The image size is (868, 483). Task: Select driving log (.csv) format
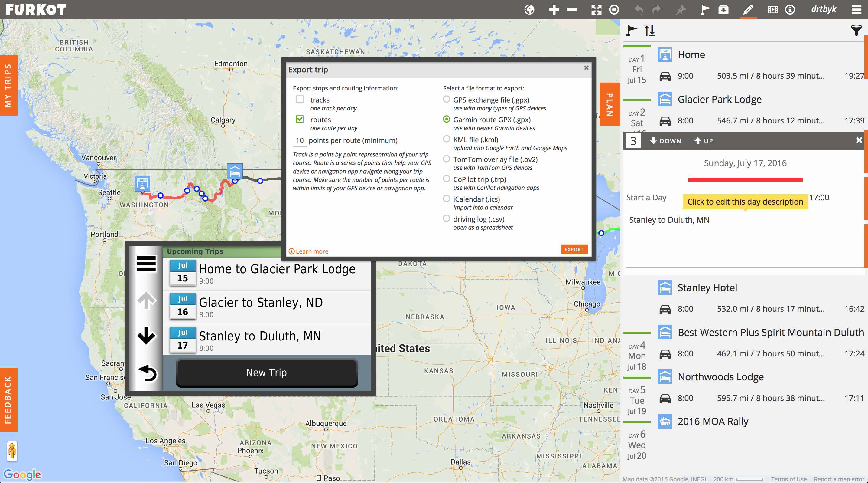pos(446,218)
